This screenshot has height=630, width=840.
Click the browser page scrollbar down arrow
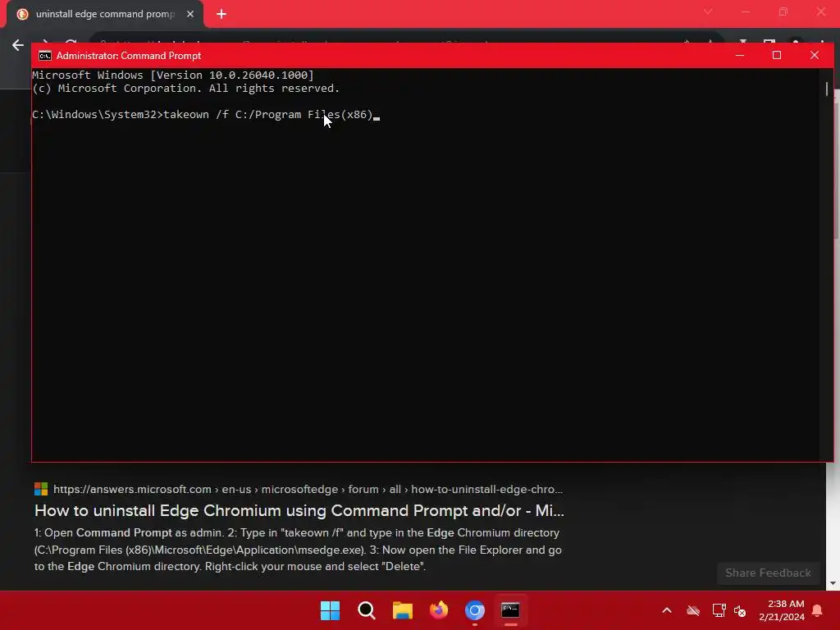point(833,583)
